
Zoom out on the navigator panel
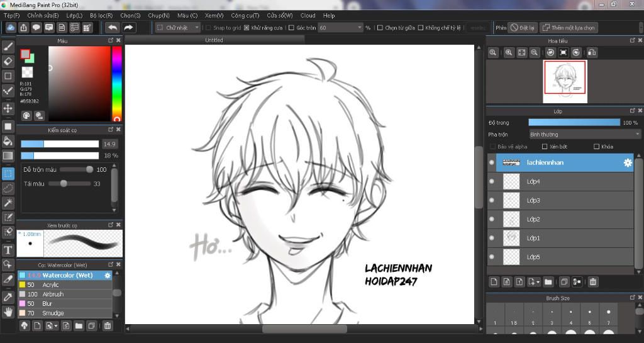535,53
